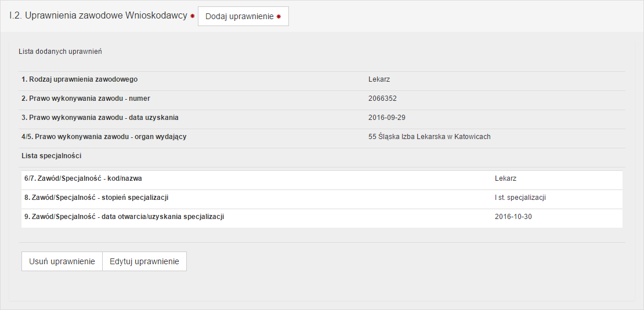Select the stopień specjalizacji row label
Viewport: 644px width, 310px height.
tap(96, 198)
